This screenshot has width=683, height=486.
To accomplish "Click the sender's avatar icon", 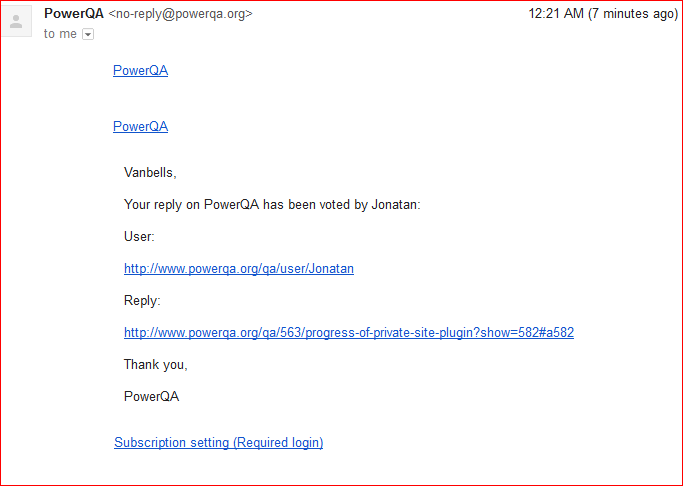I will pos(16,21).
